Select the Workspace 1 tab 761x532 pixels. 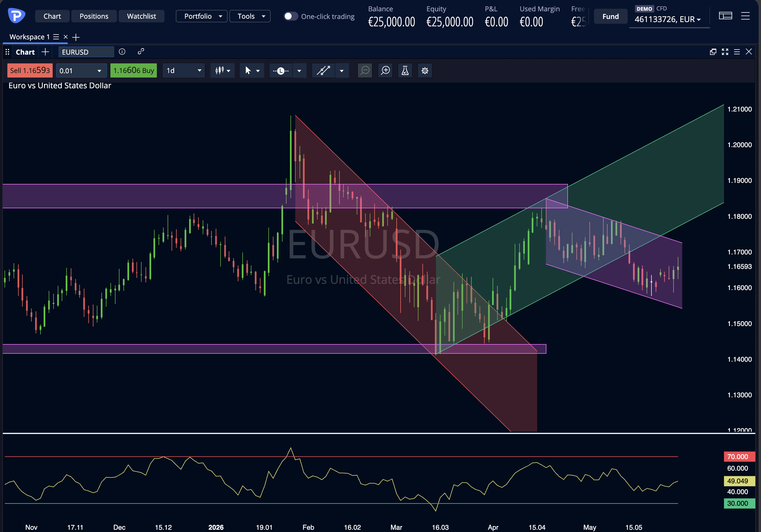(29, 37)
